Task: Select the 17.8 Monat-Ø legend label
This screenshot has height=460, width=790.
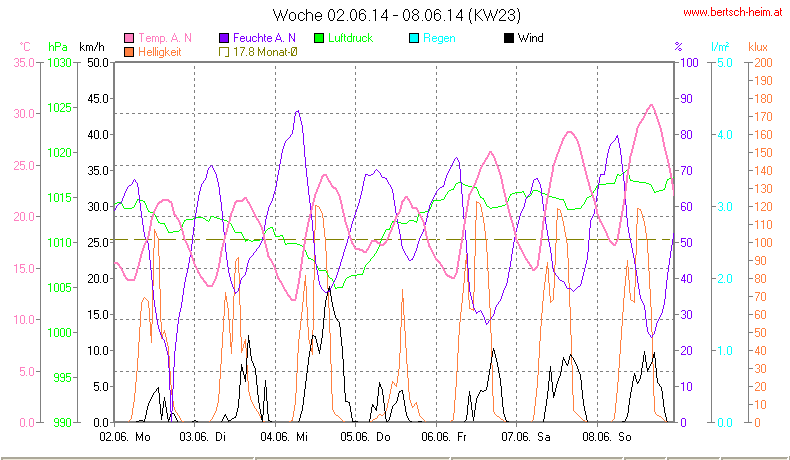Action: click(265, 52)
